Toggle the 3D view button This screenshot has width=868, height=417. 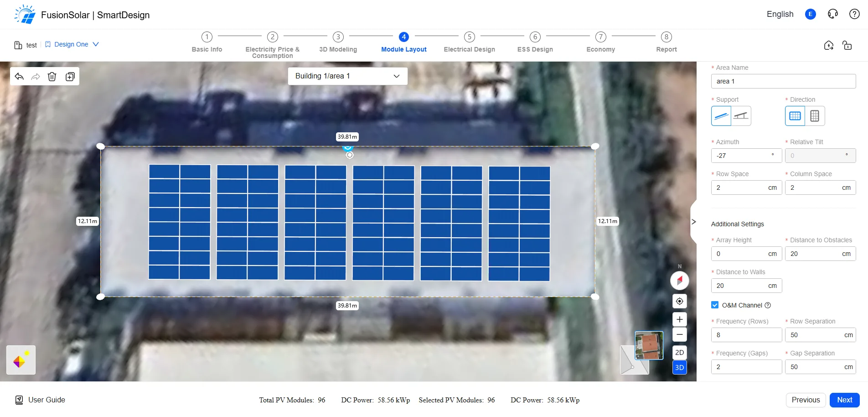tap(679, 367)
